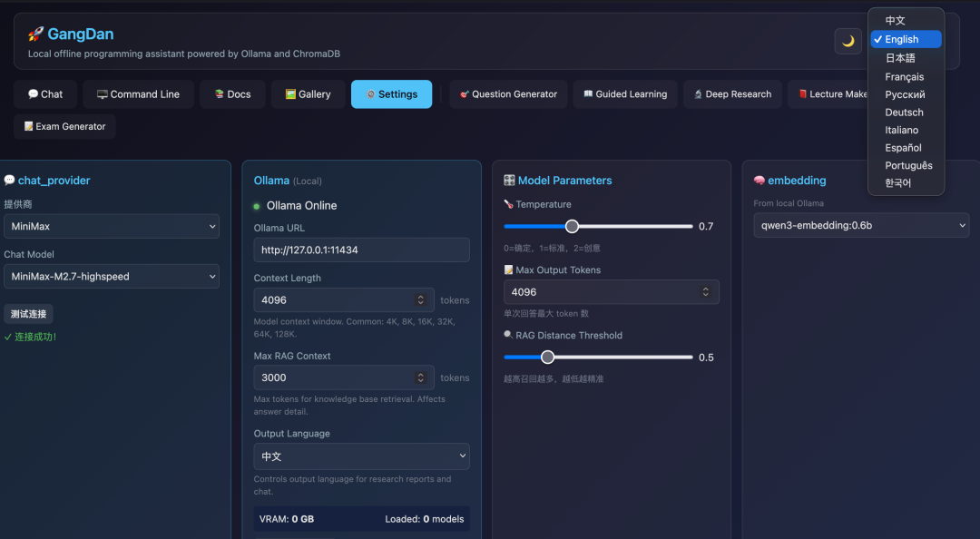Click the Max Output Tokens 4096 field
Image resolution: width=980 pixels, height=539 pixels.
[x=612, y=292]
